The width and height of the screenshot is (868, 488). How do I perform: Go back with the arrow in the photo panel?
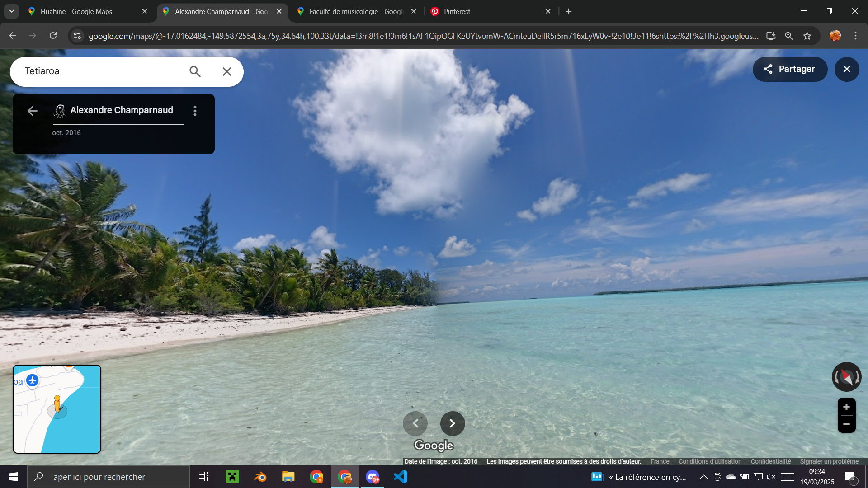click(x=32, y=111)
